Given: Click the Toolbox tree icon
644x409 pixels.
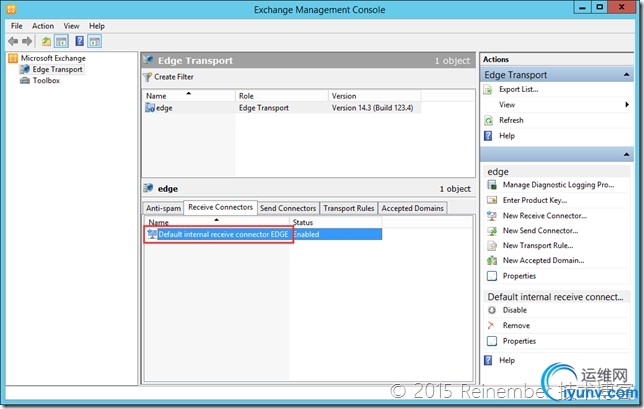Looking at the screenshot, I should pos(25,80).
